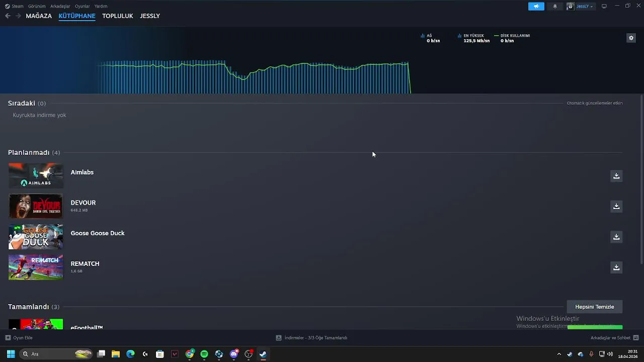Screen dimensions: 644x362
Task: Click the Sıradaki (0) section header
Action: point(27,103)
